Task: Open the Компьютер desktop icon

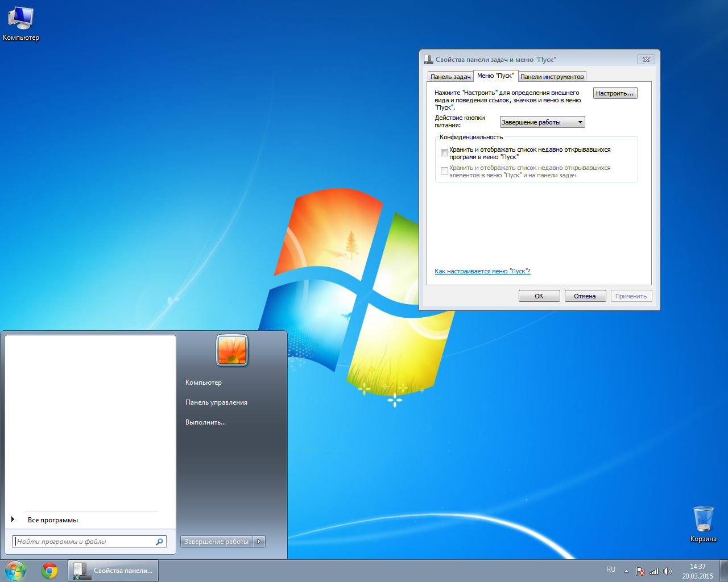Action: (x=20, y=23)
